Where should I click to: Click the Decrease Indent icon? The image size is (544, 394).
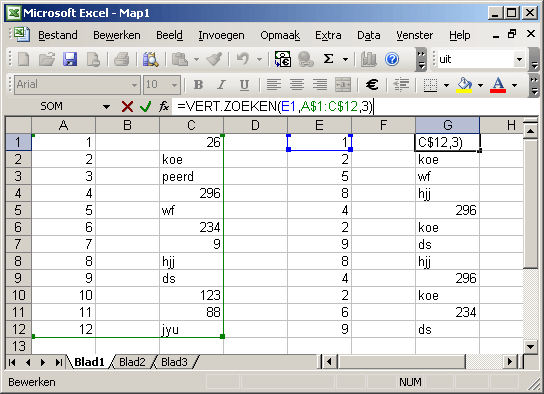pos(401,85)
